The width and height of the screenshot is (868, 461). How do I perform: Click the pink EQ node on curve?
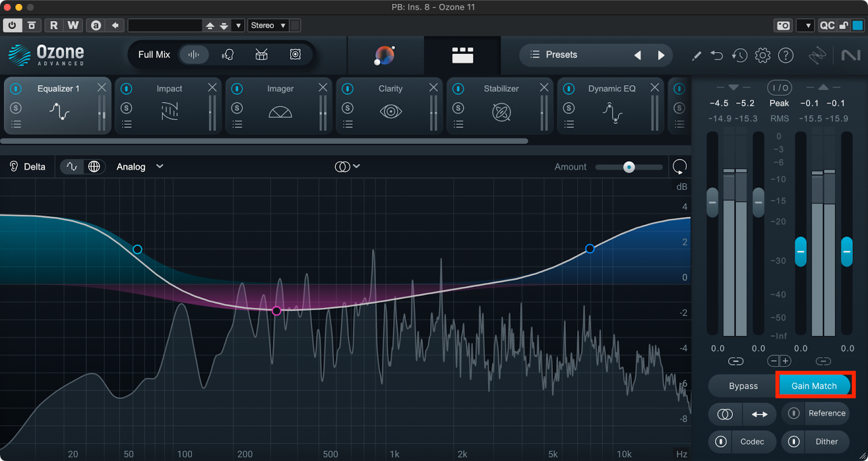click(x=277, y=311)
